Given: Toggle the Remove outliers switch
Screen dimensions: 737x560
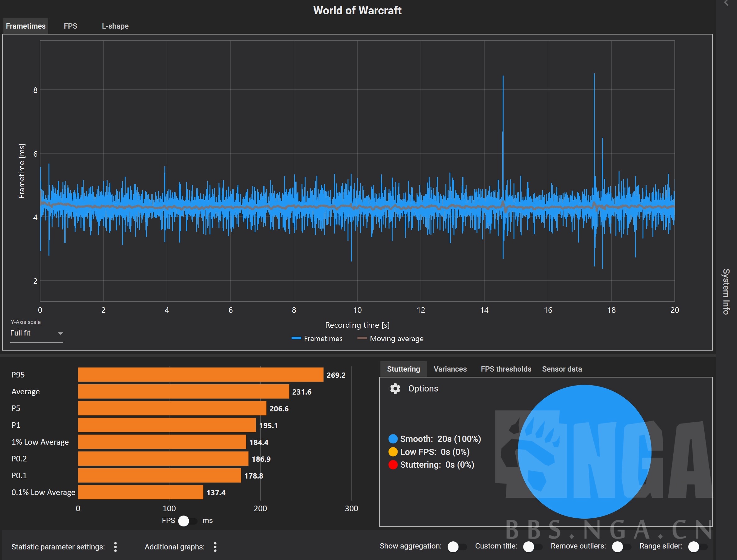Looking at the screenshot, I should pyautogui.click(x=621, y=547).
